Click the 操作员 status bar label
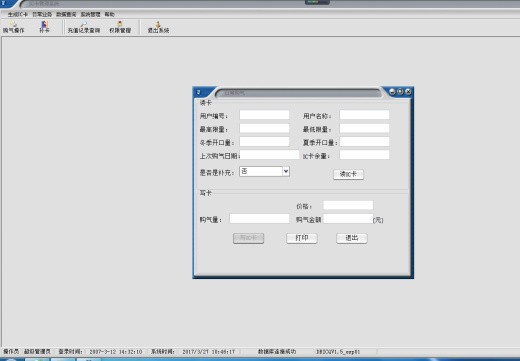 11,351
